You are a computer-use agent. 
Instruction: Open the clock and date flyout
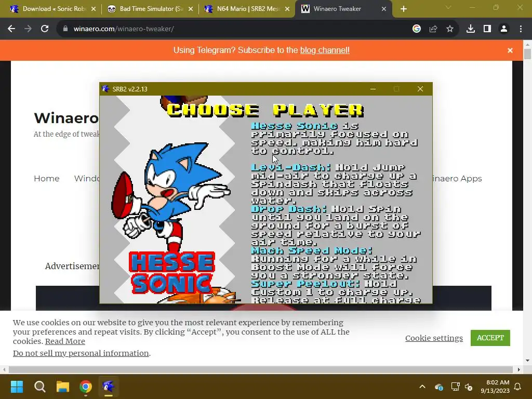(x=495, y=387)
